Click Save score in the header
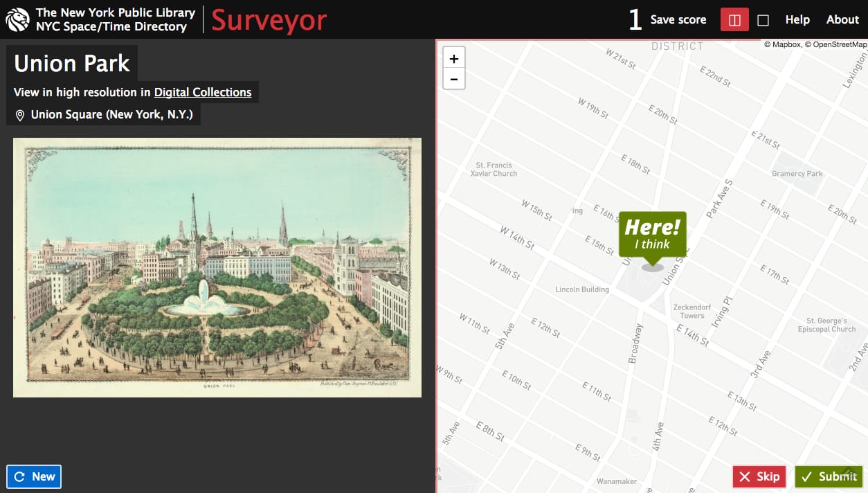 678,19
